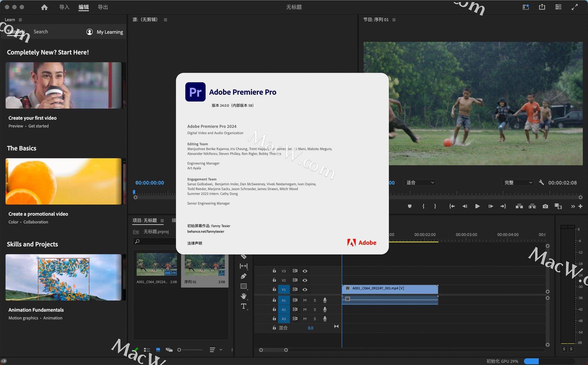588x365 pixels.
Task: Click Search in the Learn panel
Action: [x=40, y=31]
